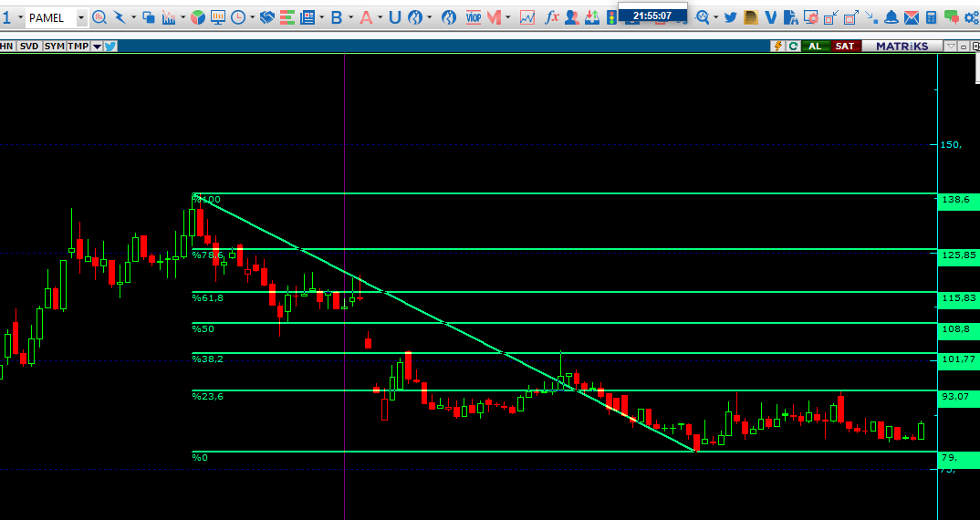Screen dimensions: 980x520
Task: Click the bold B toolbar icon
Action: click(337, 17)
